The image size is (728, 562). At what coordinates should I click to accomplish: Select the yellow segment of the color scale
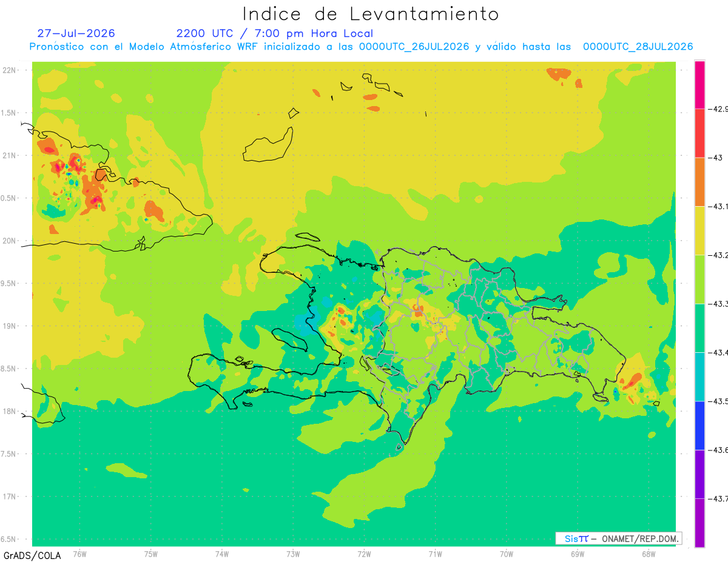[x=699, y=231]
